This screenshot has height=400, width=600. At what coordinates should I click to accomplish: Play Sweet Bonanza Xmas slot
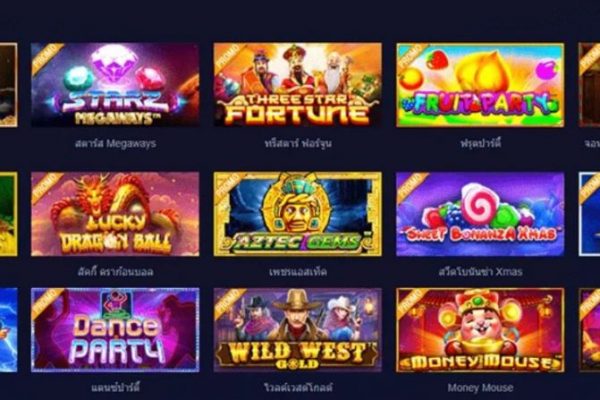[x=480, y=214]
